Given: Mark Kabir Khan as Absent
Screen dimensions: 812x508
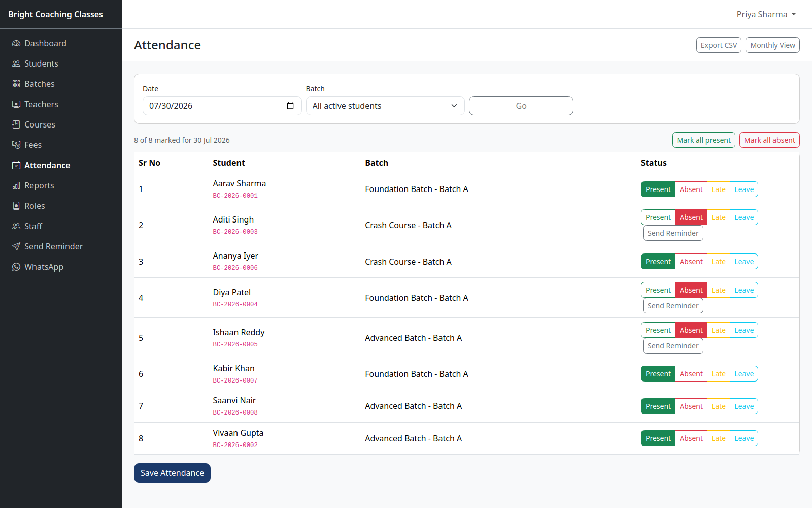Looking at the screenshot, I should pyautogui.click(x=691, y=374).
